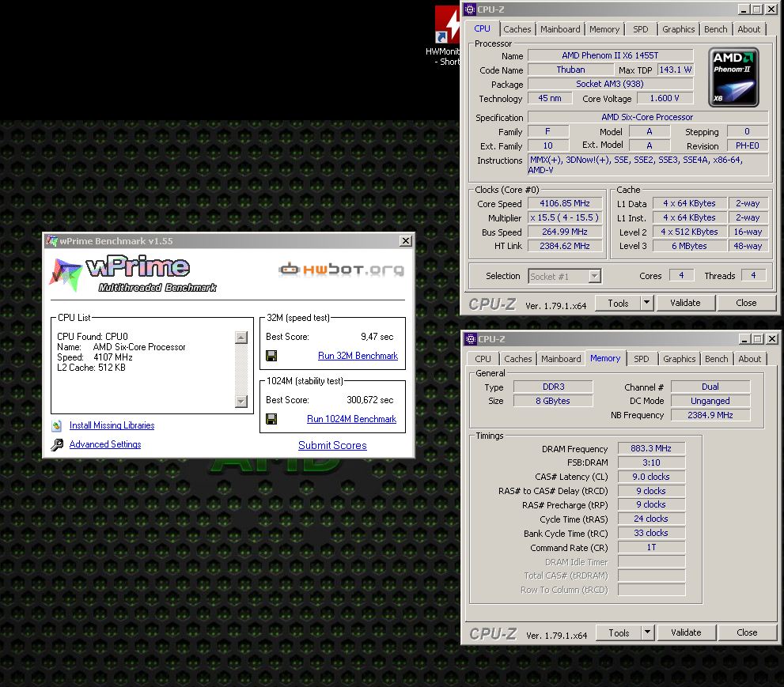Click the save icon under 32M Best Score
Screen dimensions: 784x687
(271, 356)
